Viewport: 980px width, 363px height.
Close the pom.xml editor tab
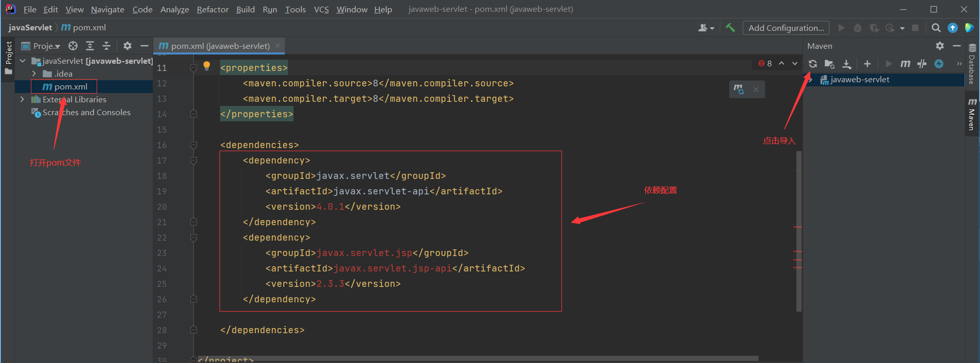coord(278,46)
